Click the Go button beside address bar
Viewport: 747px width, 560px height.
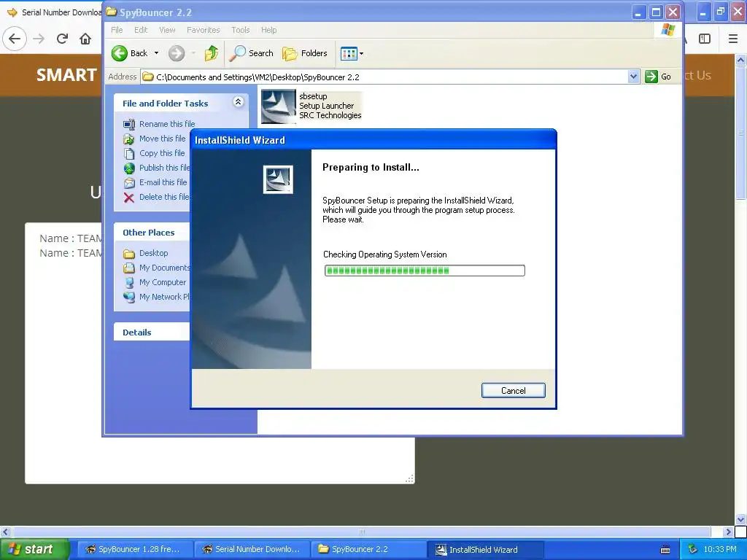pos(659,77)
